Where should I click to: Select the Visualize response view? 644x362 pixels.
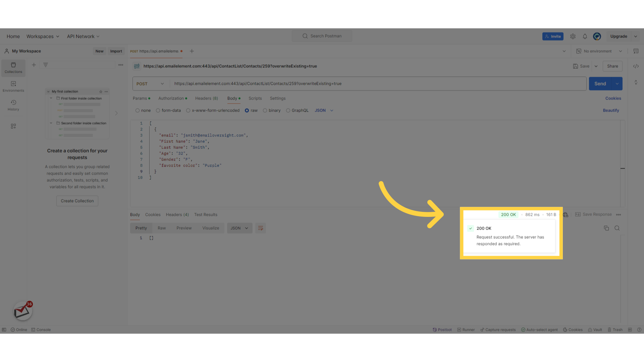tap(211, 228)
